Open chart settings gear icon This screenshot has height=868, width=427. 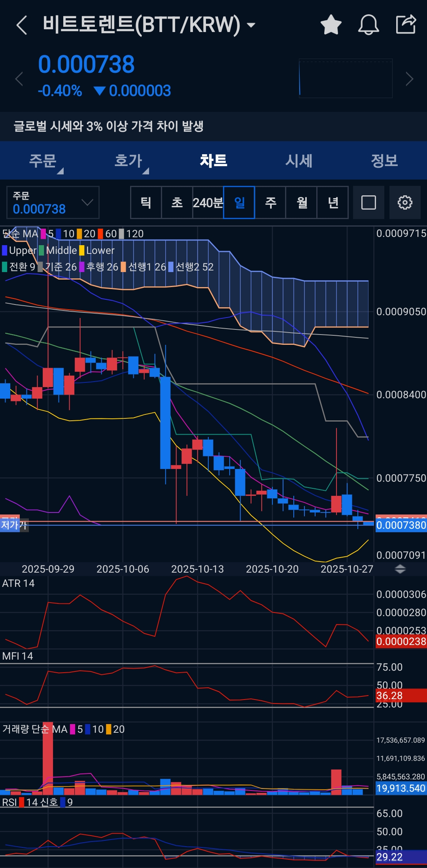click(405, 202)
